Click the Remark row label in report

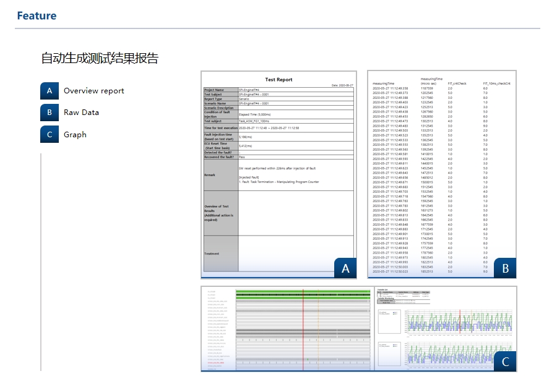point(210,175)
